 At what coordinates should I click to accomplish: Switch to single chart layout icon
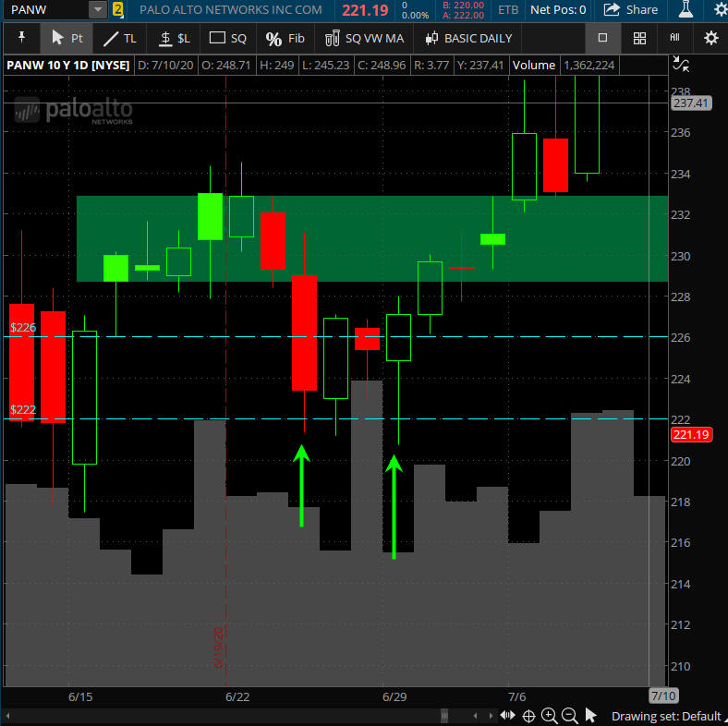tap(602, 38)
